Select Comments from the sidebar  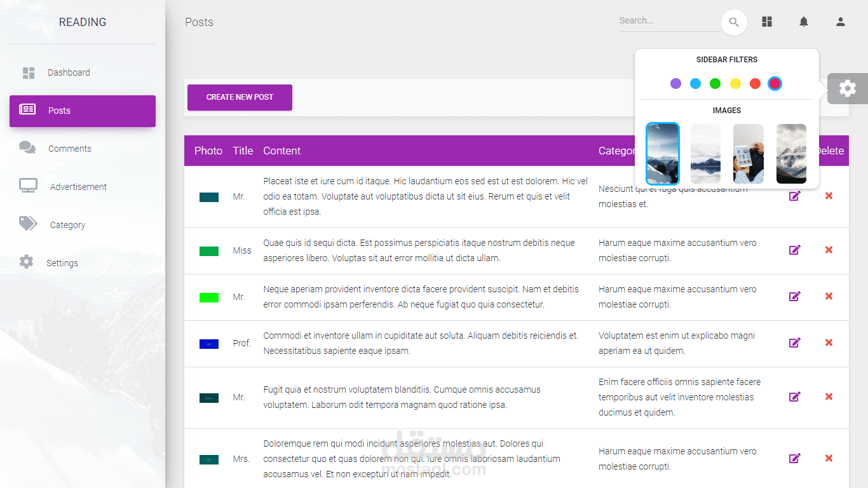point(70,148)
